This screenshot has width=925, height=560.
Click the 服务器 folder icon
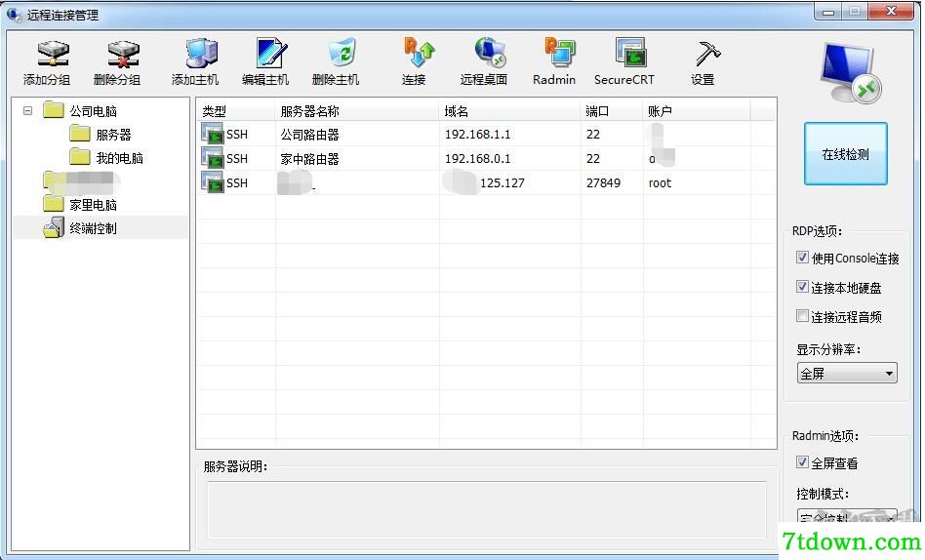click(80, 134)
